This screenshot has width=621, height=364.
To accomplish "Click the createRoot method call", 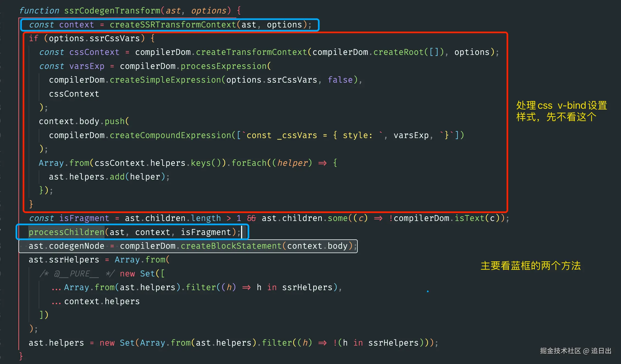I will 398,52.
